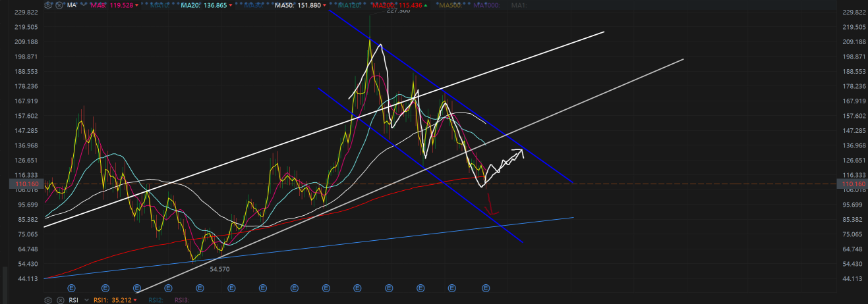Click the leftmost earnings E marker
Viewport: 868px width, 304px height.
[x=72, y=288]
